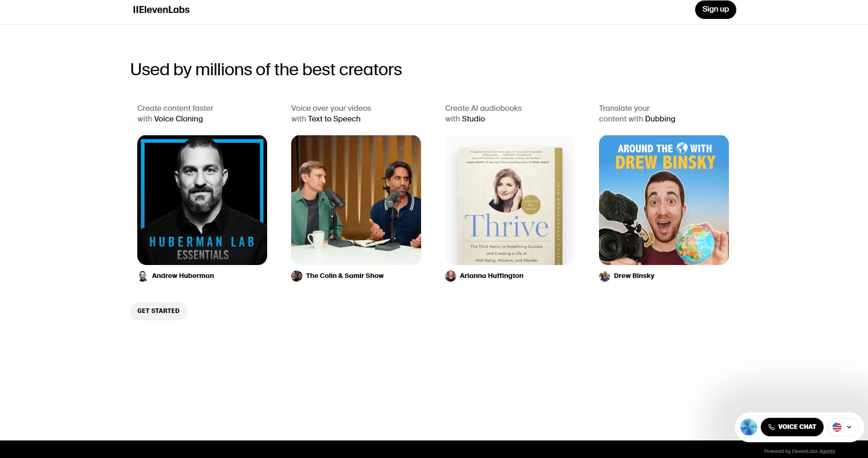Click Drew Binsky's small avatar icon
868x458 pixels.
(605, 276)
